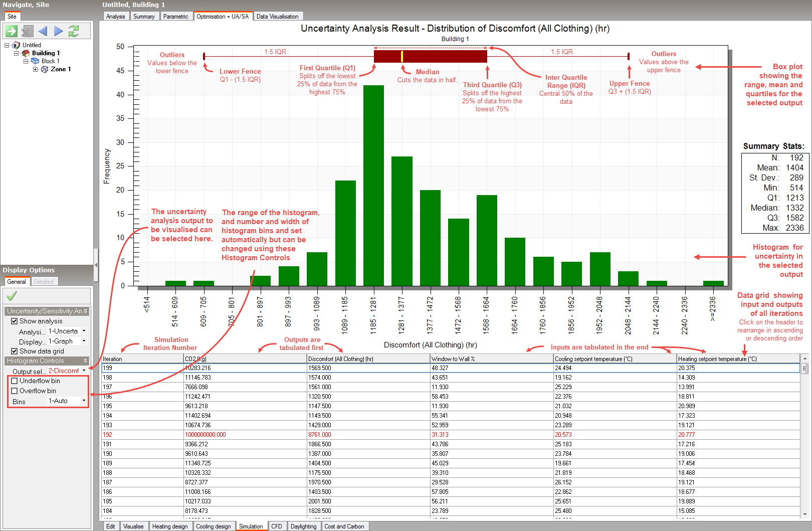Click the blue back arrow icon
Screen dimensions: 812x531
[43, 31]
